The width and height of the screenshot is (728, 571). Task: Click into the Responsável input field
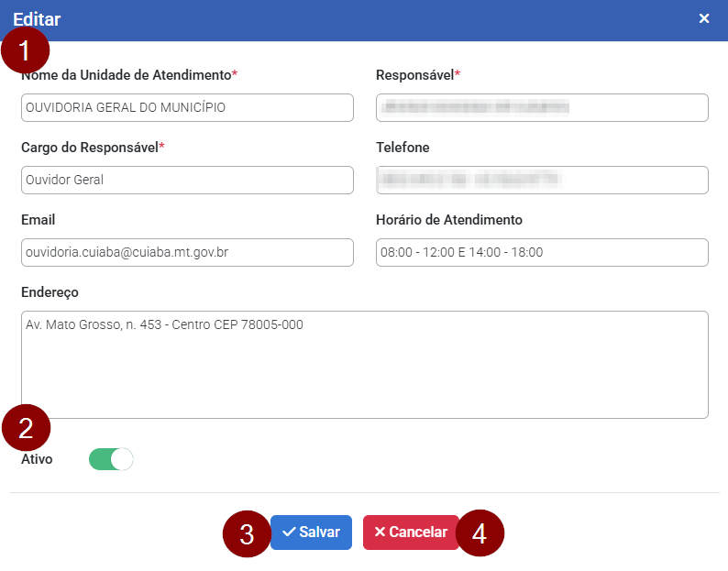[542, 107]
